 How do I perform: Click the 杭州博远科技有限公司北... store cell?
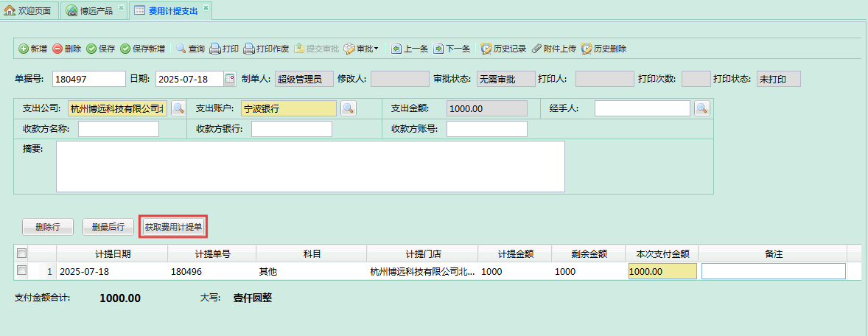coord(423,271)
